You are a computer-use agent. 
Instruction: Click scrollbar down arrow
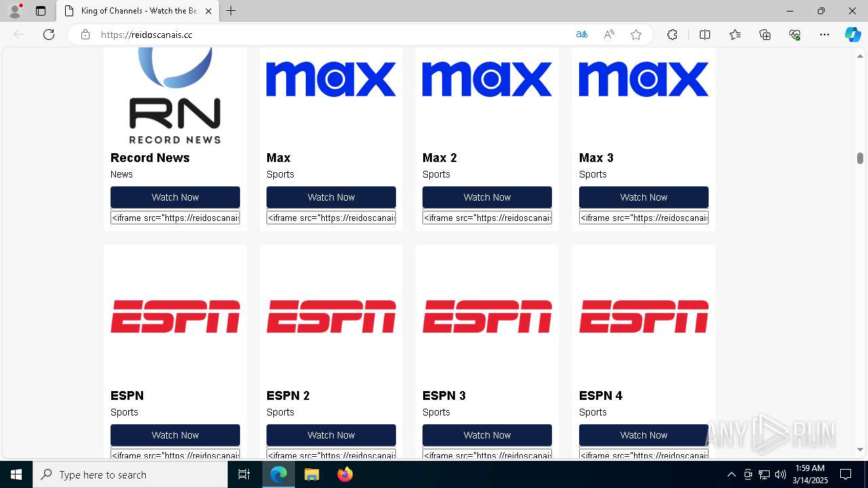click(860, 449)
